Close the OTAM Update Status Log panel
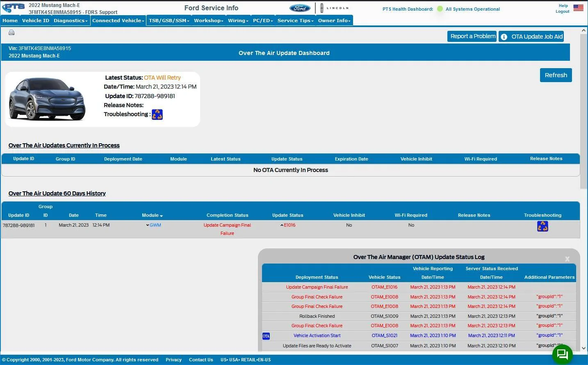Viewport: 588px width, 365px height. (567, 259)
